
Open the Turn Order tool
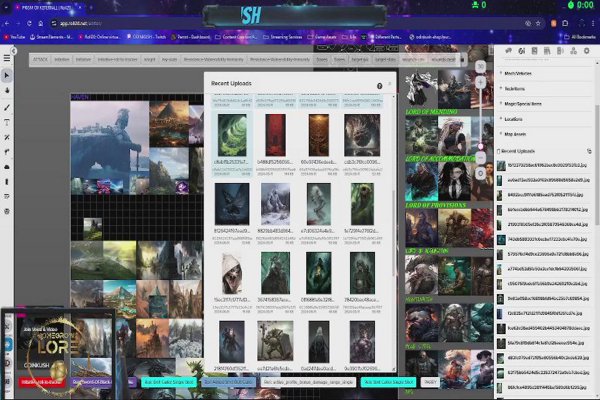(7, 196)
